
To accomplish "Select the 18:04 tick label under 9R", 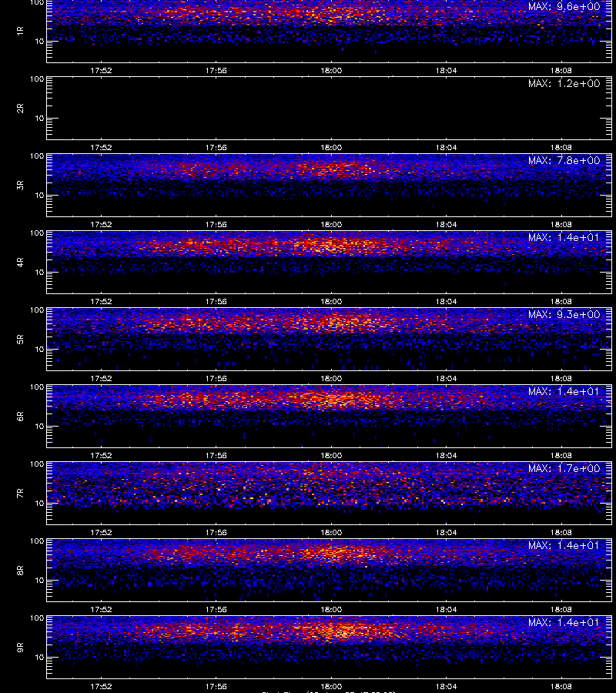I will (x=446, y=687).
